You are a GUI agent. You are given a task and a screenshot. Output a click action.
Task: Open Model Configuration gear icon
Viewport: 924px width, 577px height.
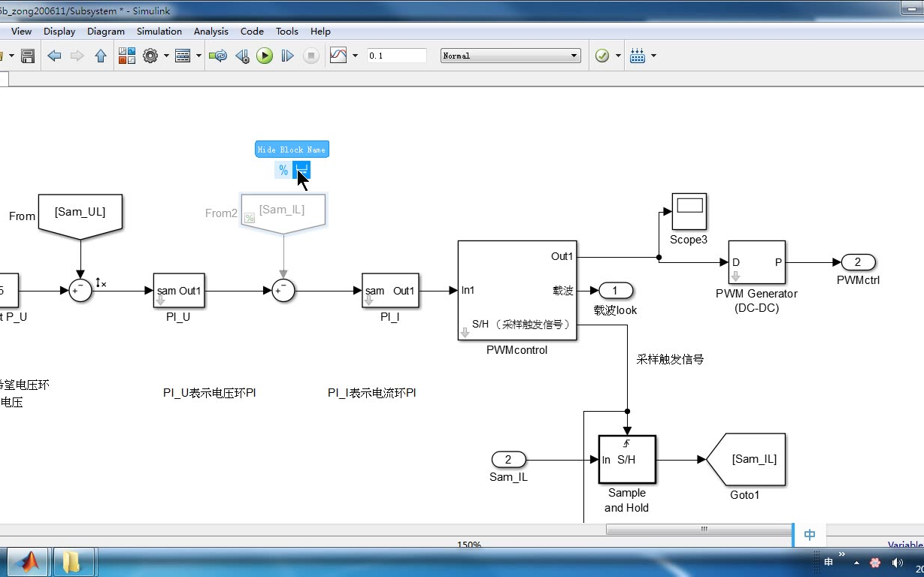[x=150, y=56]
